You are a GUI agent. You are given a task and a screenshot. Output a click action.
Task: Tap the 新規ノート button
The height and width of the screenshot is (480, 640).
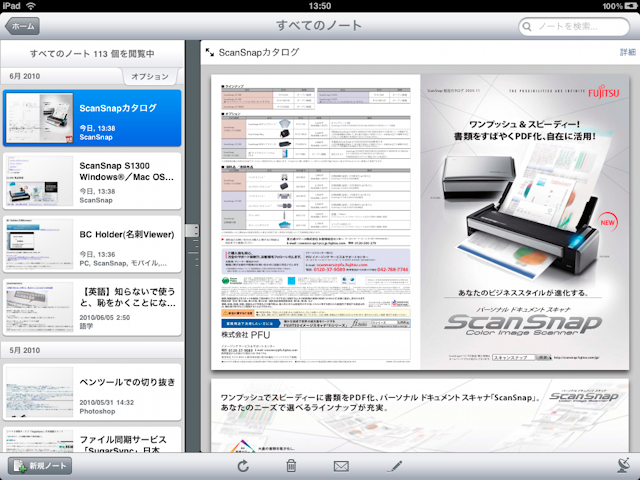40,466
